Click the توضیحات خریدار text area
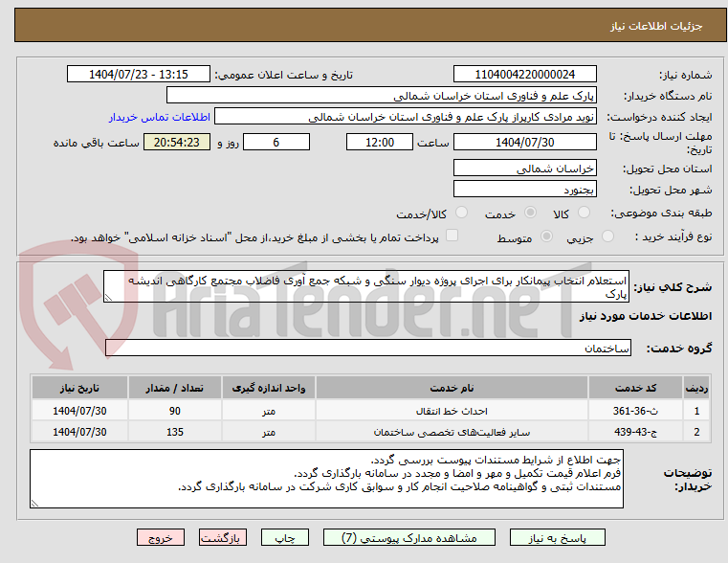This screenshot has height=563, width=728. point(326,479)
